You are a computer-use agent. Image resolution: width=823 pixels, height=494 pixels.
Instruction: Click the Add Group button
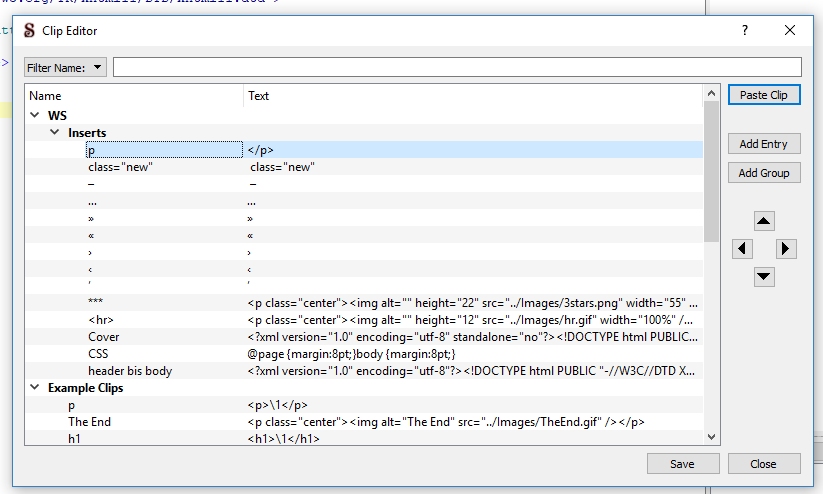click(x=763, y=173)
